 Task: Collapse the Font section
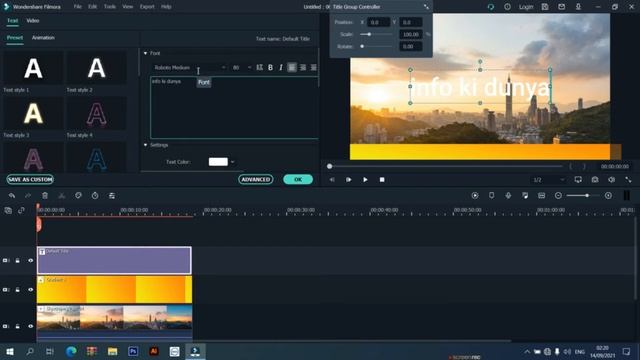click(145, 53)
